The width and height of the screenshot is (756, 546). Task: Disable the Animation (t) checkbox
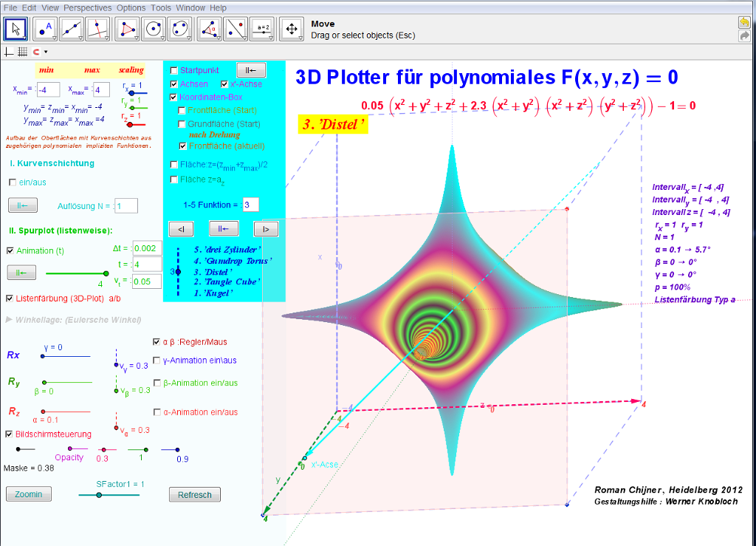point(10,250)
